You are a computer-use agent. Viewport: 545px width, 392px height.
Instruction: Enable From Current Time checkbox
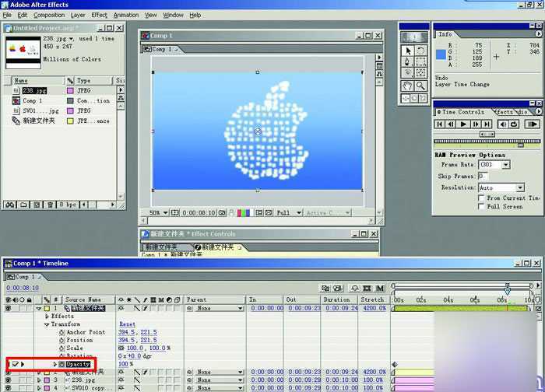(x=481, y=198)
